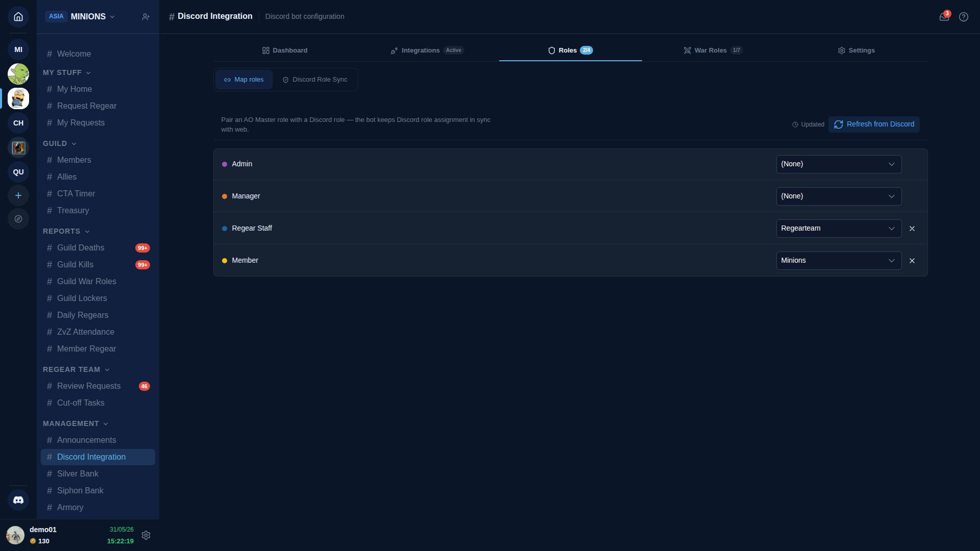Click the Discord logo icon
Screen dimensions: 980x551
click(x=18, y=500)
